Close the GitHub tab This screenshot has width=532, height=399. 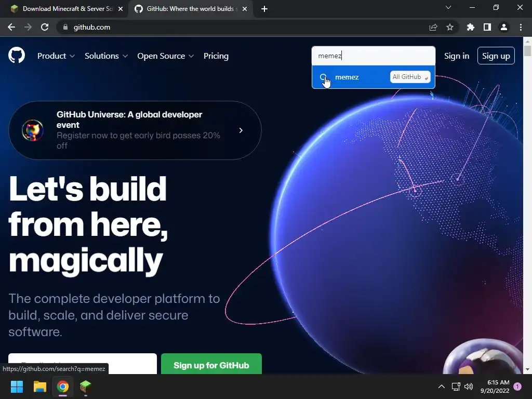pos(245,9)
